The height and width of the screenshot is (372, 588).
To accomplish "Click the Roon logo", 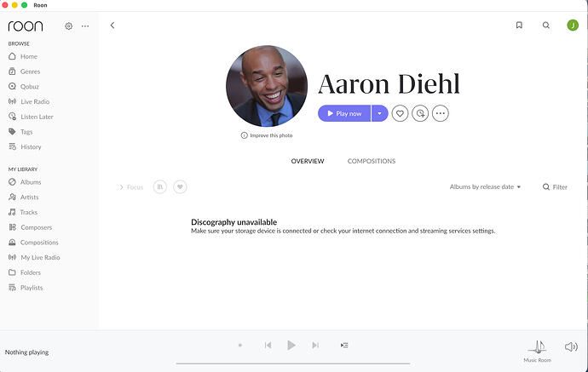I will click(x=26, y=26).
